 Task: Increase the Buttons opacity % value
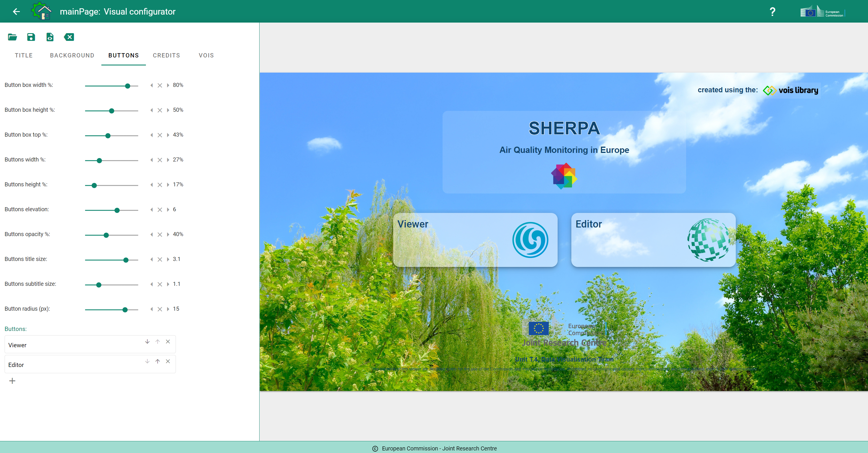[x=168, y=234]
